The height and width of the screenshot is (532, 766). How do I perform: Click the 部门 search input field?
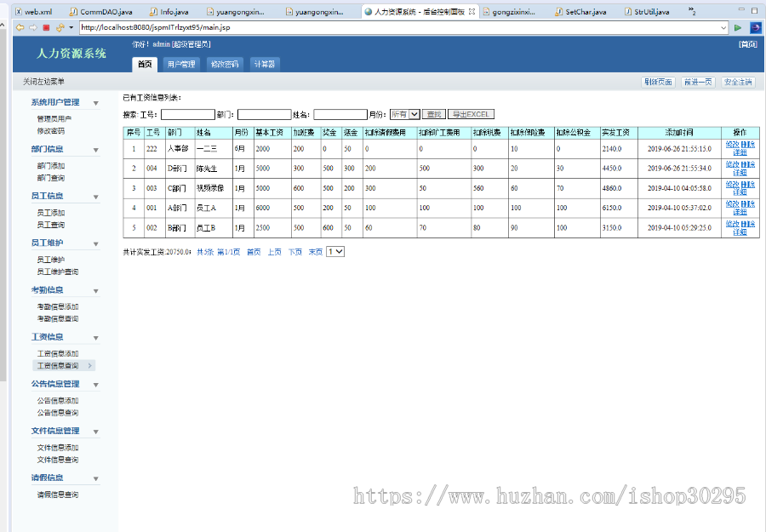click(265, 114)
